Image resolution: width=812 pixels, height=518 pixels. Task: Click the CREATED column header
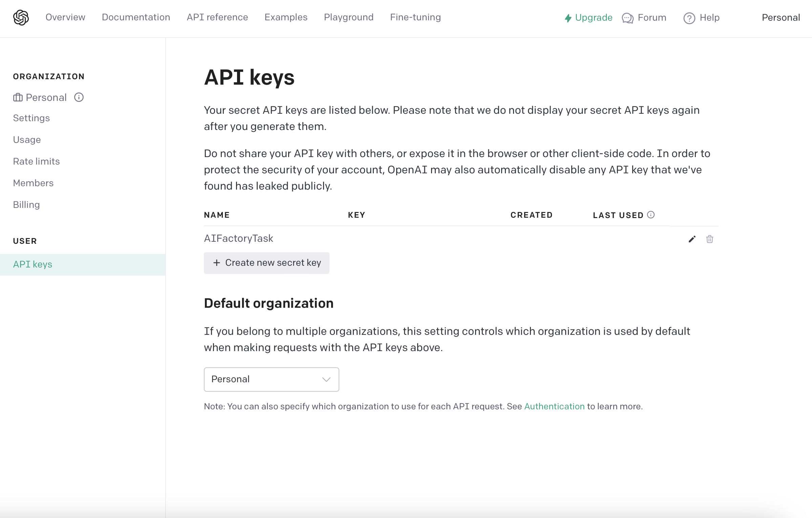coord(532,215)
